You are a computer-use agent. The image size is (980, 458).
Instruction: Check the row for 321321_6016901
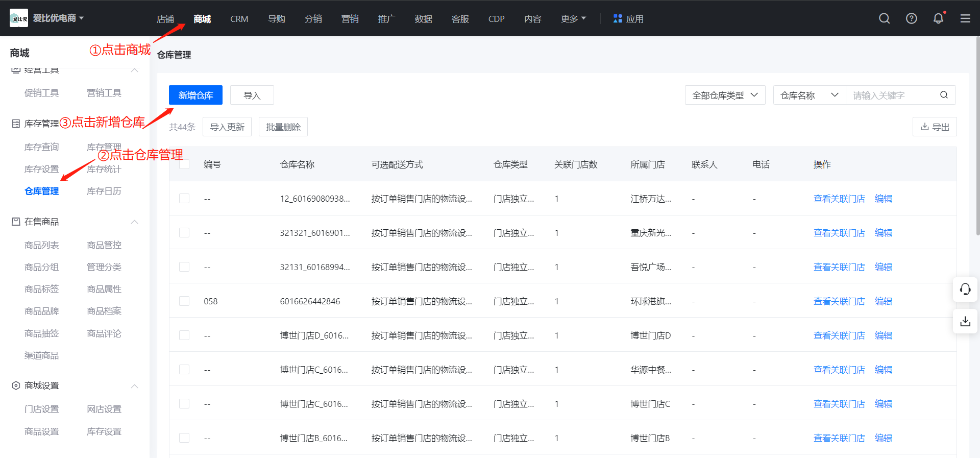(184, 232)
